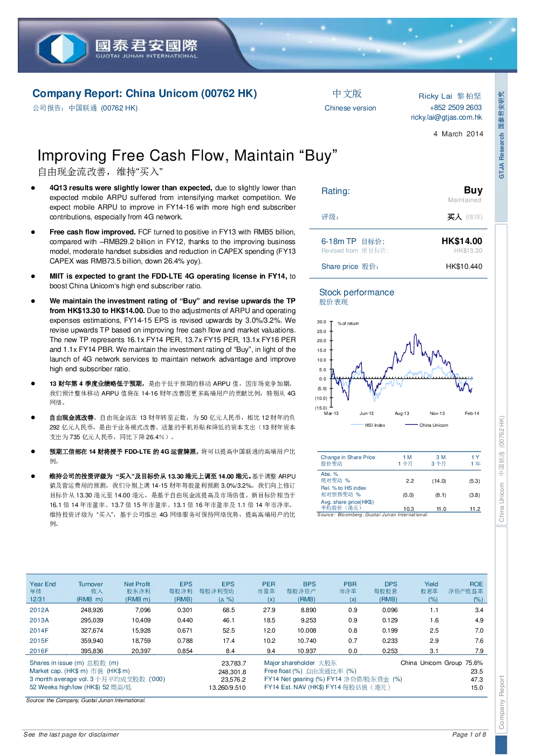The height and width of the screenshot is (756, 535).
Task: Click 'Avg. share price(HK$)' row label
Action: [x=347, y=502]
